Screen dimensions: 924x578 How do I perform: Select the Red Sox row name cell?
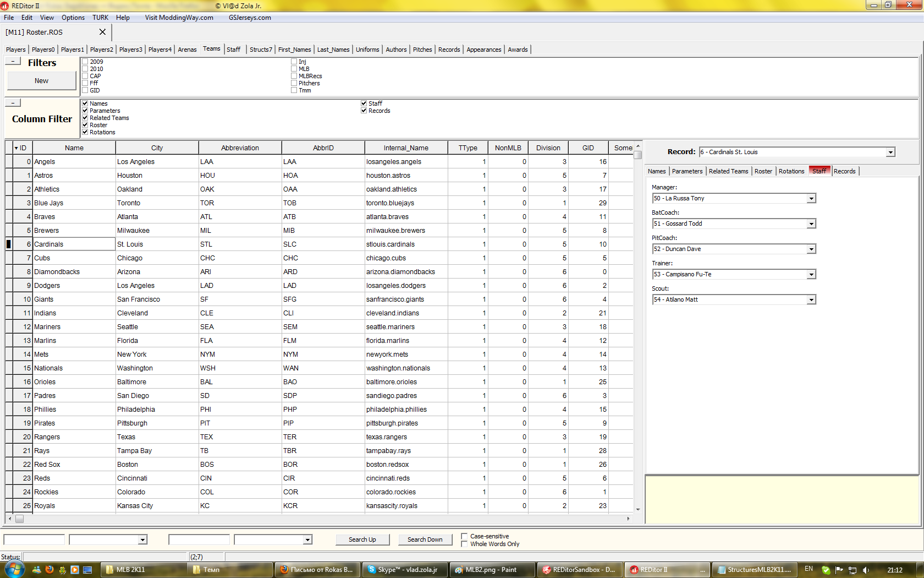click(x=74, y=465)
